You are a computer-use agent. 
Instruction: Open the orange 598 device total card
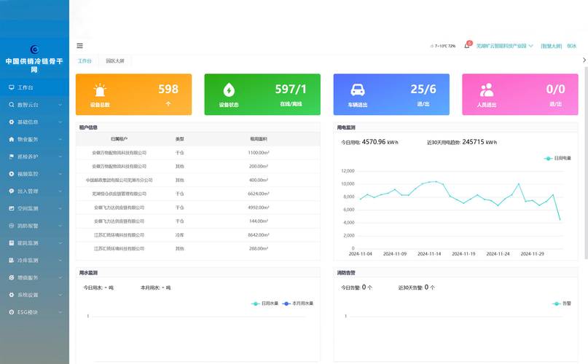point(133,94)
